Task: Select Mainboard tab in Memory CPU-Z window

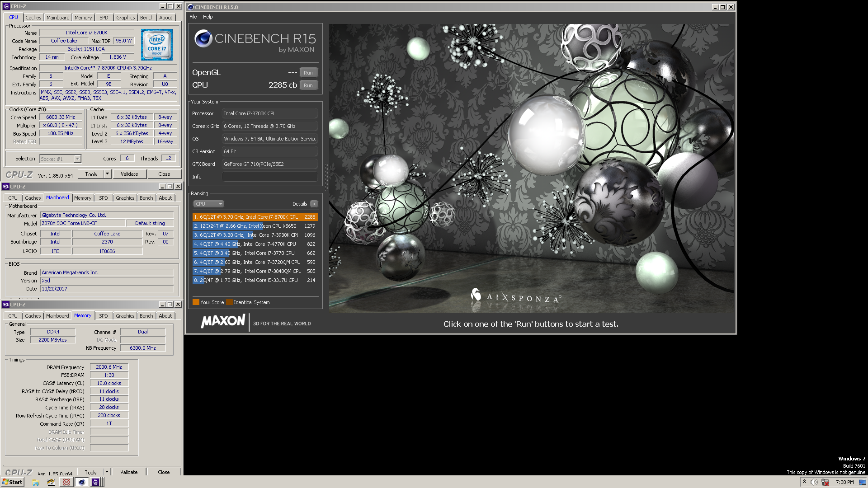Action: pyautogui.click(x=57, y=316)
